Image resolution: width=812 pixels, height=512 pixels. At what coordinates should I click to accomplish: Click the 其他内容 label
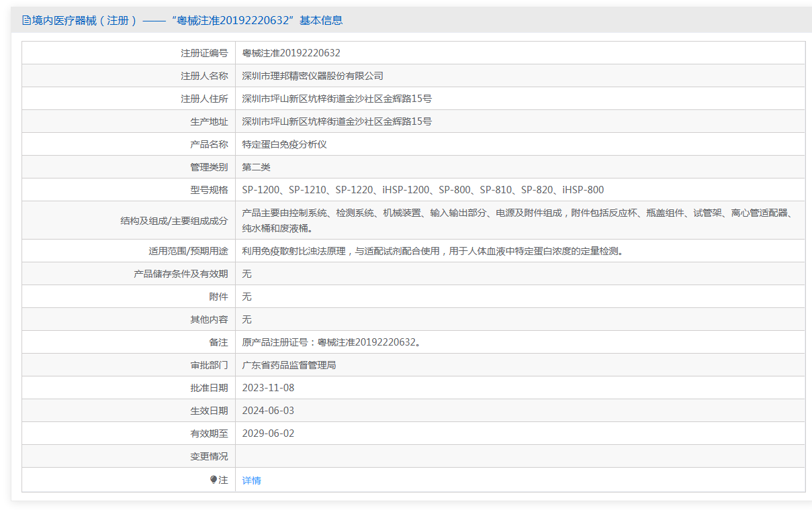pyautogui.click(x=209, y=319)
